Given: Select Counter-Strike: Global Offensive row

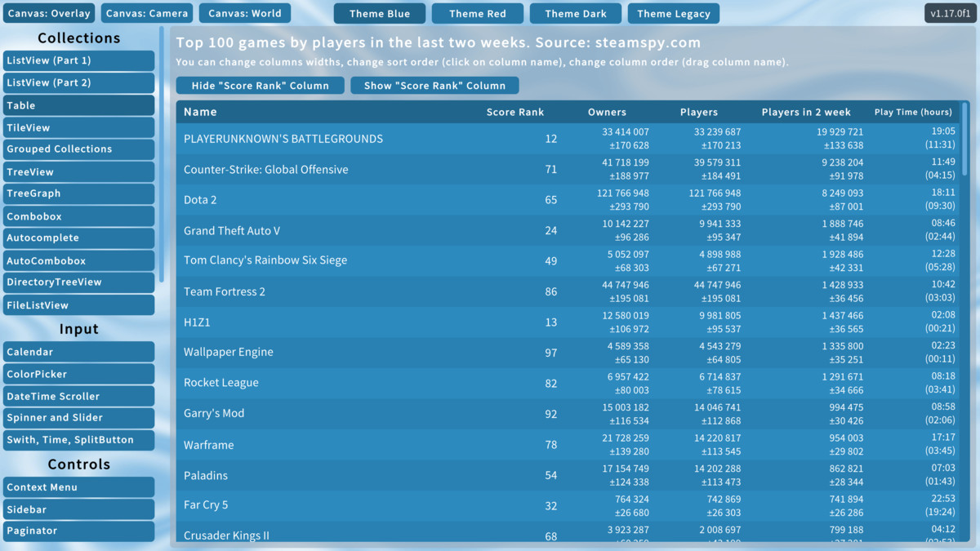Looking at the screenshot, I should (x=568, y=169).
